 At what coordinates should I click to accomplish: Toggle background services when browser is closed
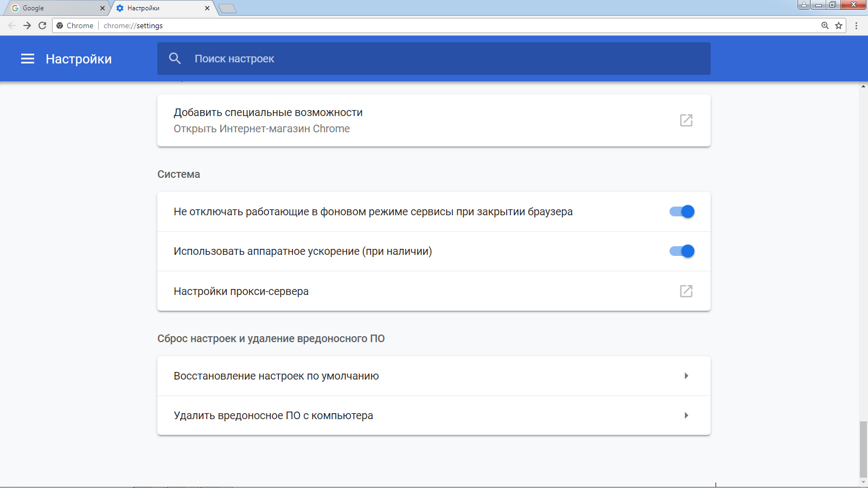682,211
